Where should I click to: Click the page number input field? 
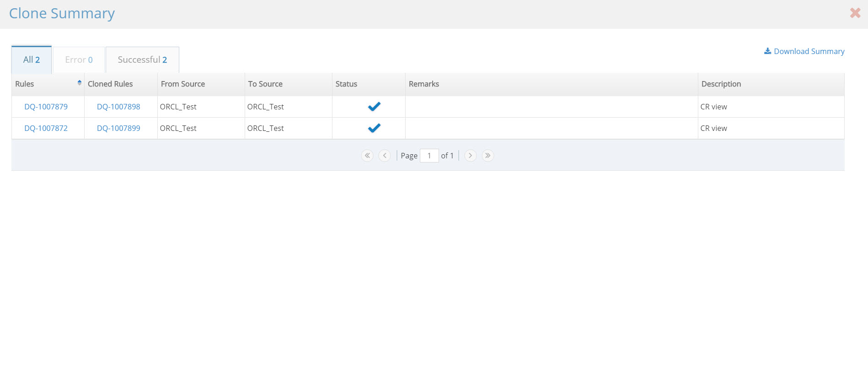[429, 156]
